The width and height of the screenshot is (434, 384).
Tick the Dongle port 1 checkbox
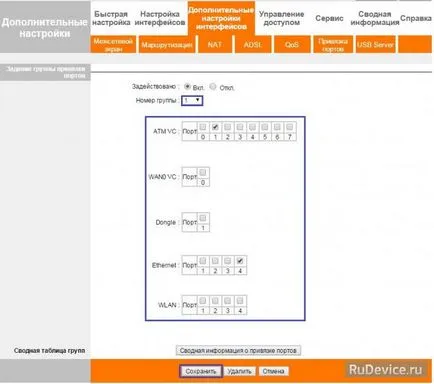(x=203, y=218)
